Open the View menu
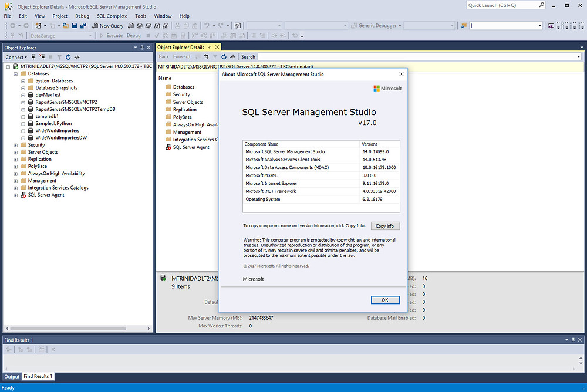 [40, 16]
